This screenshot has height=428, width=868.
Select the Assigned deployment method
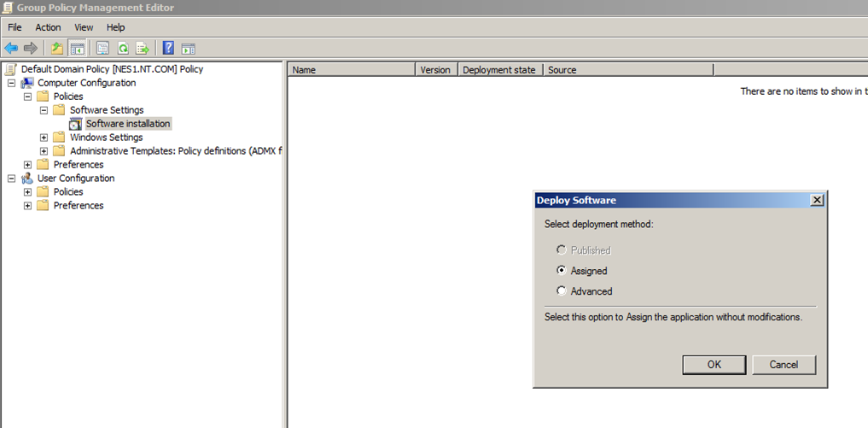(x=562, y=271)
